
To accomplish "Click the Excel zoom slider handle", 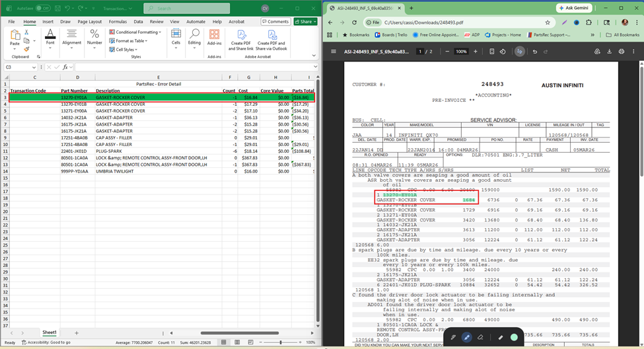I will pyautogui.click(x=281, y=342).
